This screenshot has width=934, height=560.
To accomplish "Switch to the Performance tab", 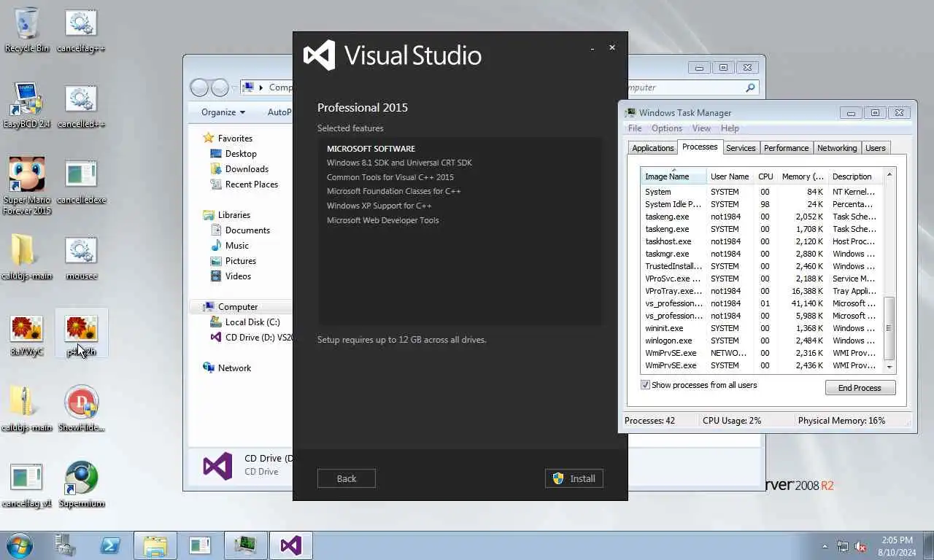I will (786, 148).
